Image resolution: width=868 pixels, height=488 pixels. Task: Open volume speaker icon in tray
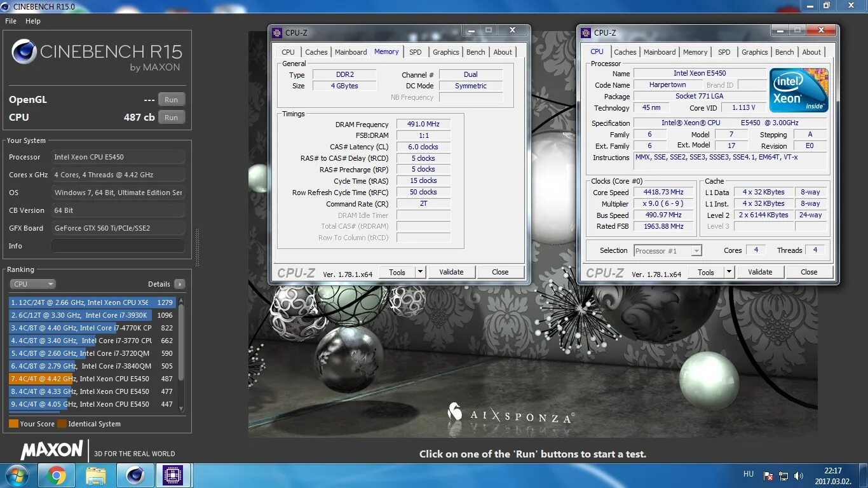click(x=799, y=476)
